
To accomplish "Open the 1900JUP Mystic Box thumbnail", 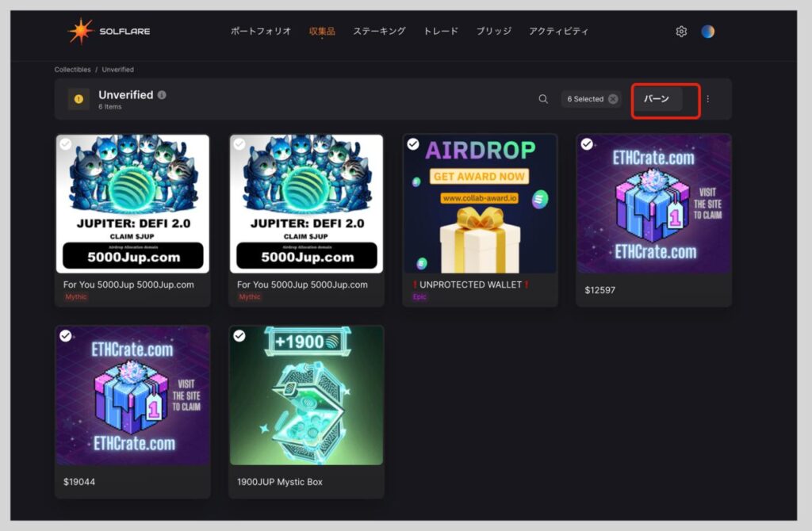I will click(x=307, y=395).
